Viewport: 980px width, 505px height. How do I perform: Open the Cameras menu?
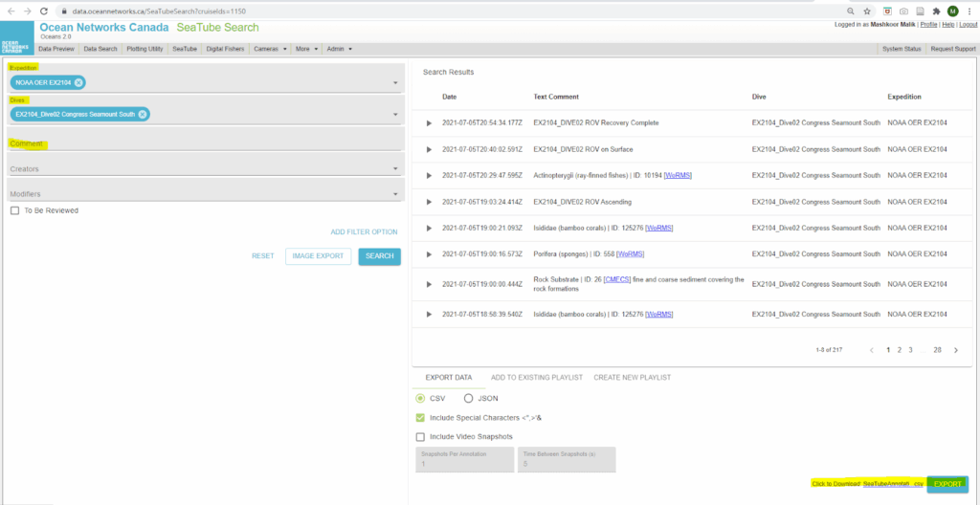tap(269, 49)
